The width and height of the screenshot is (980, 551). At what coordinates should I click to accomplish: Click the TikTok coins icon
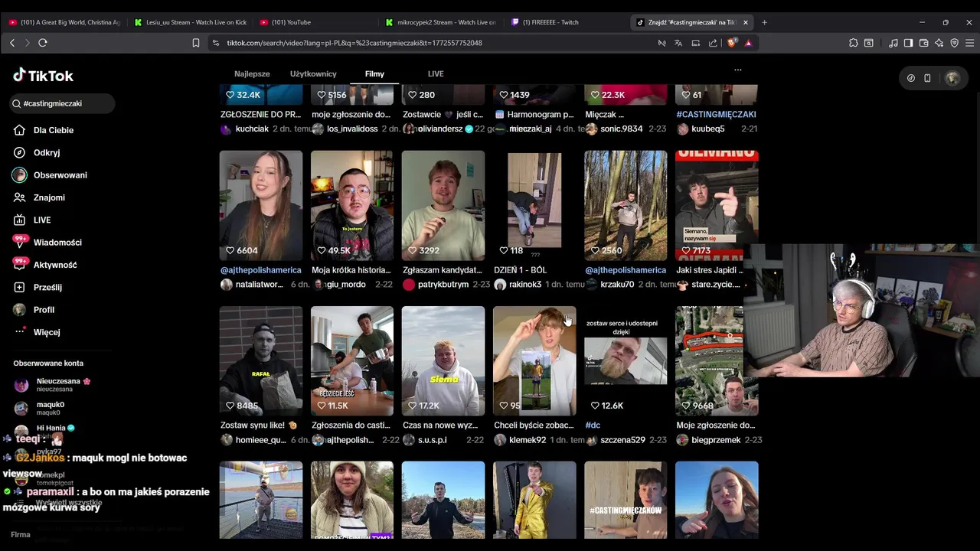(x=911, y=78)
